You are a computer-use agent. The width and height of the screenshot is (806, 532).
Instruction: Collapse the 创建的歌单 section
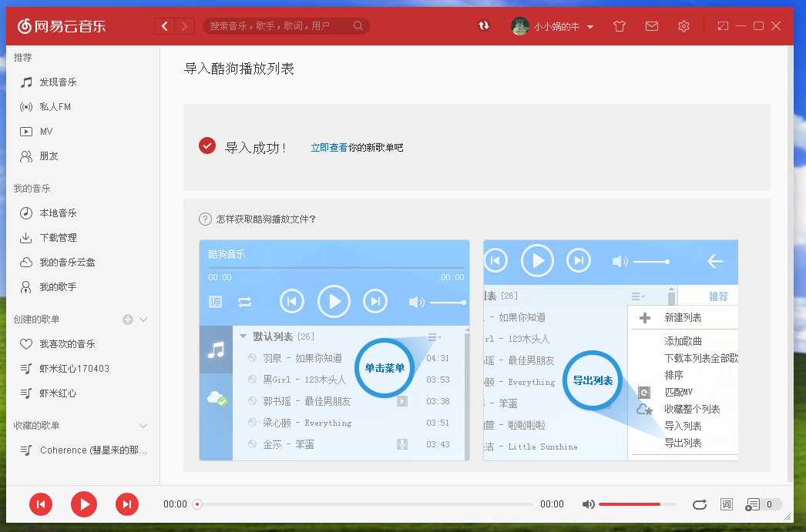click(x=143, y=320)
